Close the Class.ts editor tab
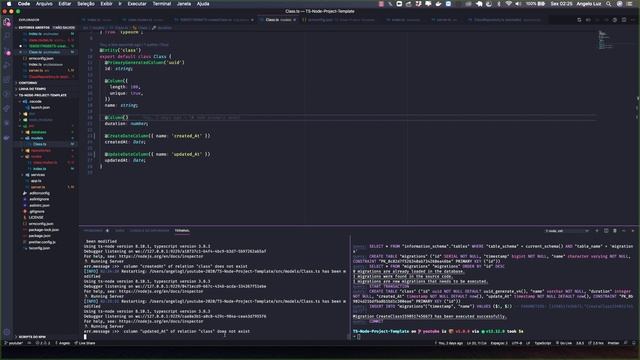The image size is (640, 360). 294,20
